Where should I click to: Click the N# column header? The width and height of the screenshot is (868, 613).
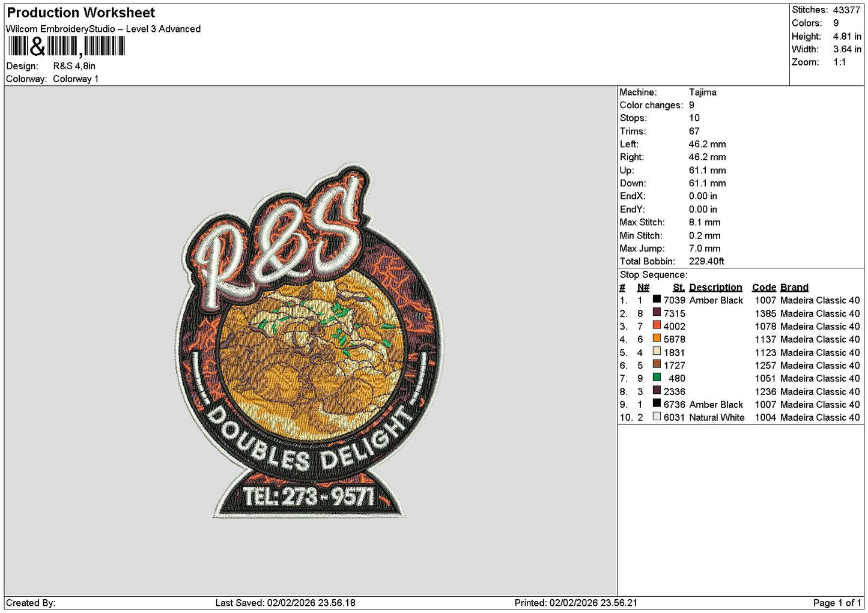pos(643,288)
